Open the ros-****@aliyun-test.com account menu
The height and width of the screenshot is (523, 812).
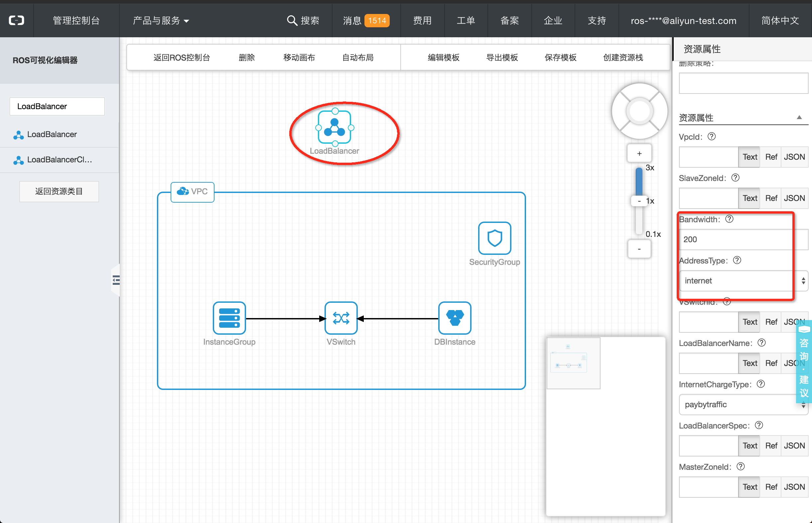coord(683,20)
